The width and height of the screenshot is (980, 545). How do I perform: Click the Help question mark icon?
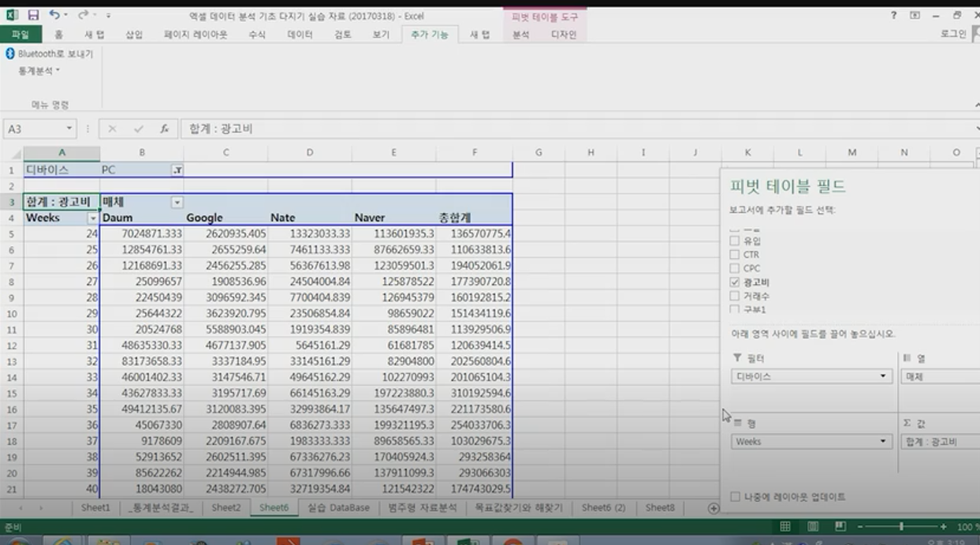893,15
